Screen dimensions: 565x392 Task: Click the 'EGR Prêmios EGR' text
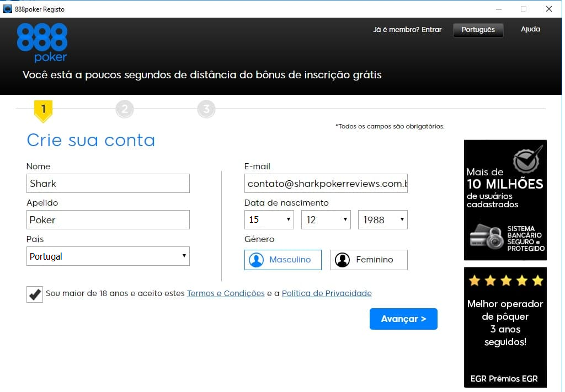click(x=504, y=379)
